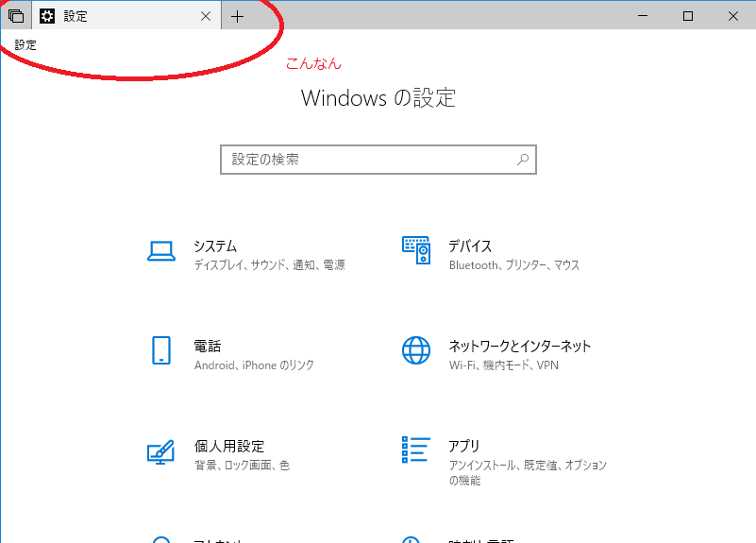Close the settings window
Viewport: 756px width, 543px height.
[x=733, y=16]
